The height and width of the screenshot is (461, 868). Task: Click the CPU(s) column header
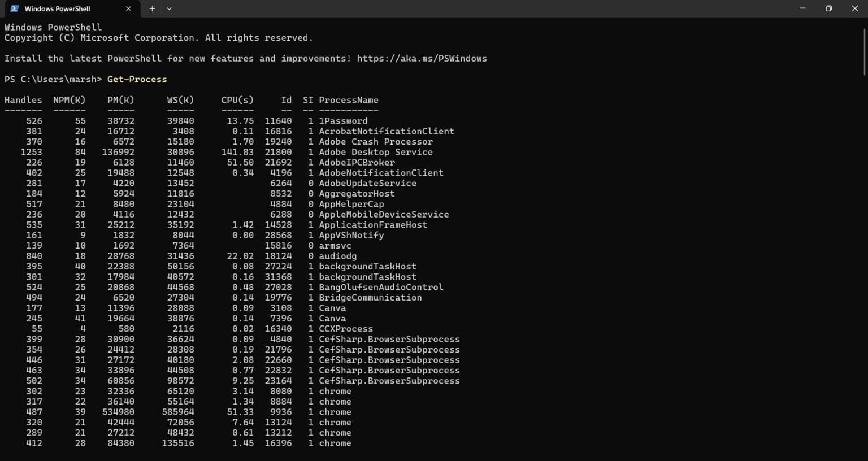(x=237, y=100)
